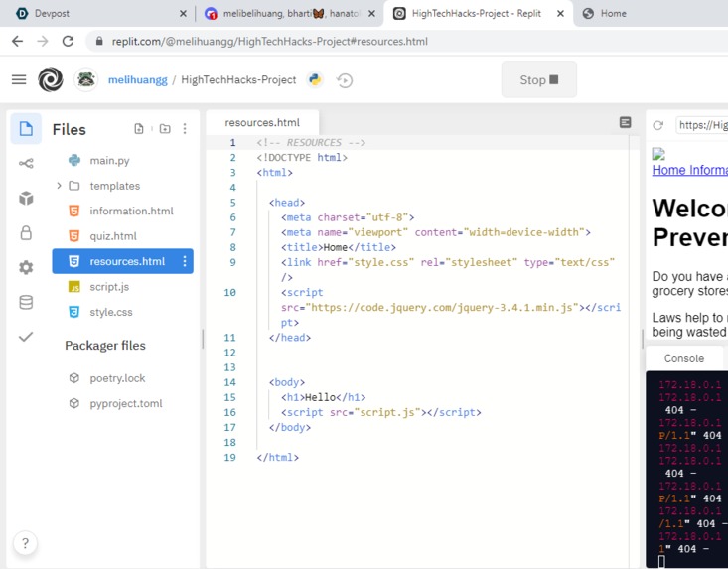
Task: Open the Settings gear sidebar icon
Action: (x=26, y=267)
